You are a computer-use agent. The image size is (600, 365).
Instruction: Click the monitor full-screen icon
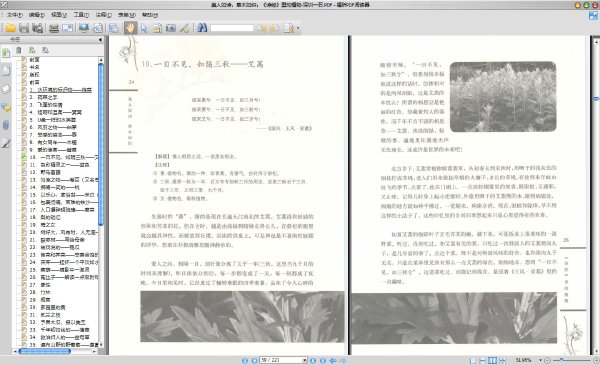coord(84,28)
